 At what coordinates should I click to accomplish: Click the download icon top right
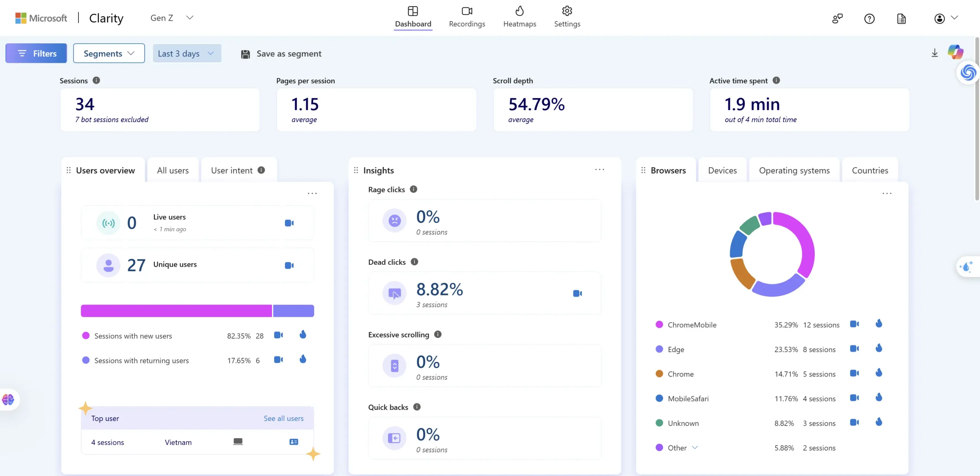click(934, 52)
